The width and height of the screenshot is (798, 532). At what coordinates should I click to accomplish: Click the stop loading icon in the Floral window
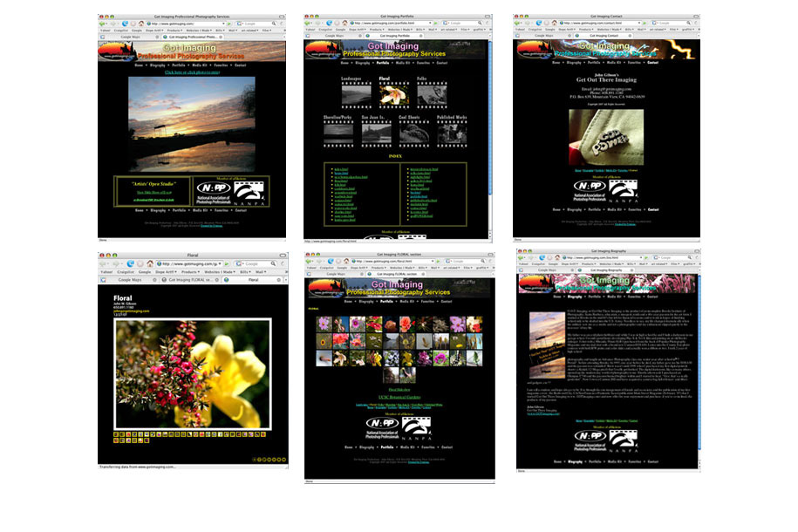(140, 263)
